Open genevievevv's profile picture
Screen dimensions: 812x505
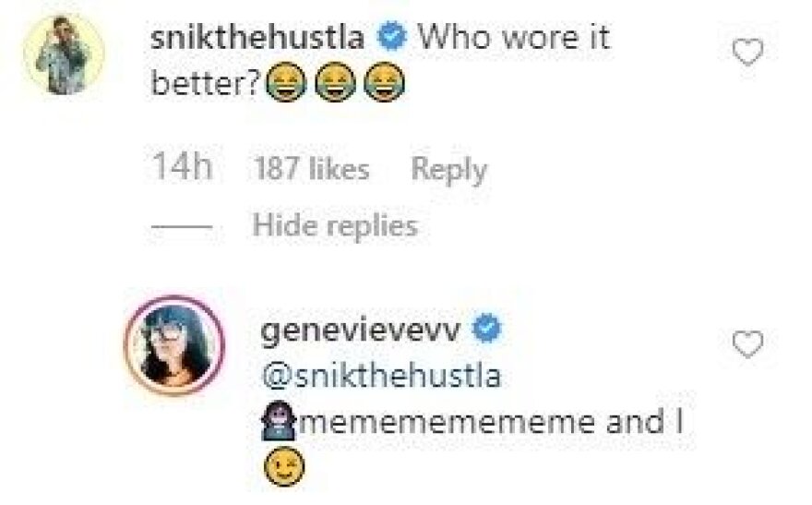pos(174,345)
